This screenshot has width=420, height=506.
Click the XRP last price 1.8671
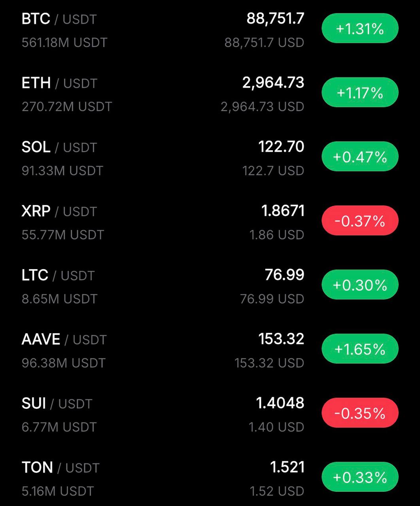pos(283,210)
